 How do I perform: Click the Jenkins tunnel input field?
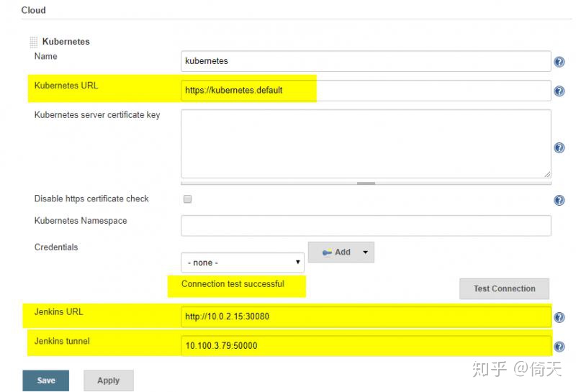(366, 346)
